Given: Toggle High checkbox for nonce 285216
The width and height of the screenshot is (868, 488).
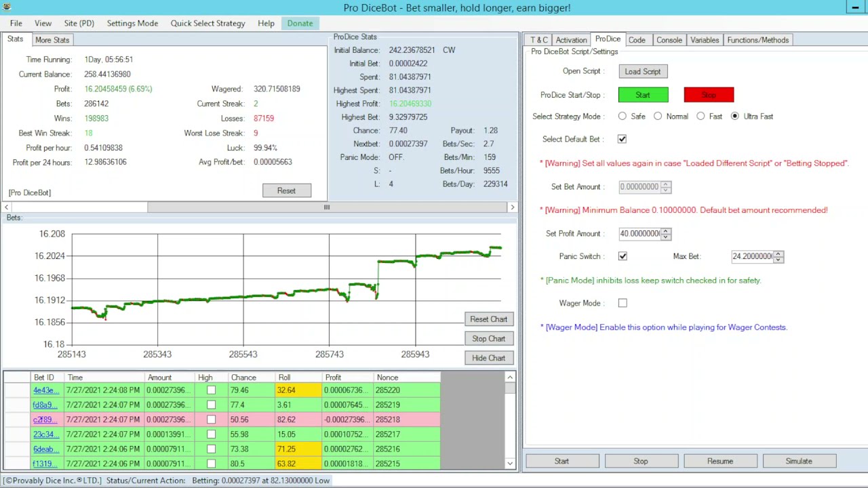Looking at the screenshot, I should tap(211, 449).
